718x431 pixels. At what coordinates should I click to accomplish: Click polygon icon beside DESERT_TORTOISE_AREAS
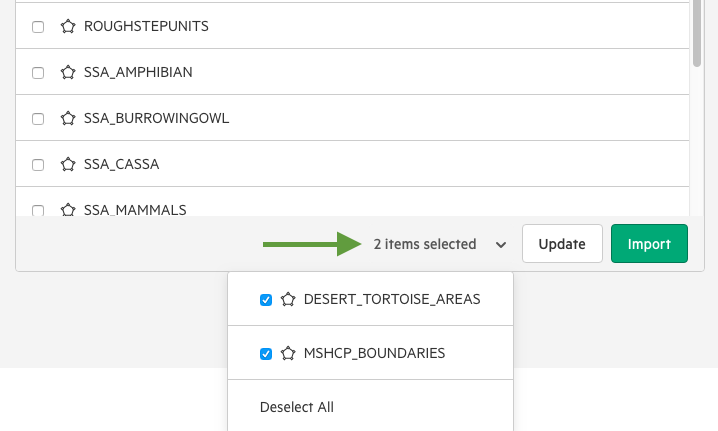[x=288, y=299]
